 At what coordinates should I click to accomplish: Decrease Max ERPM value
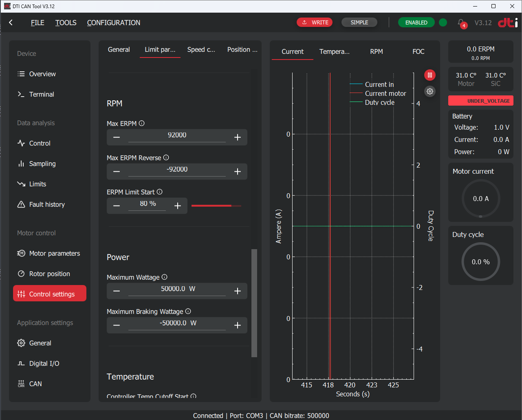point(117,137)
